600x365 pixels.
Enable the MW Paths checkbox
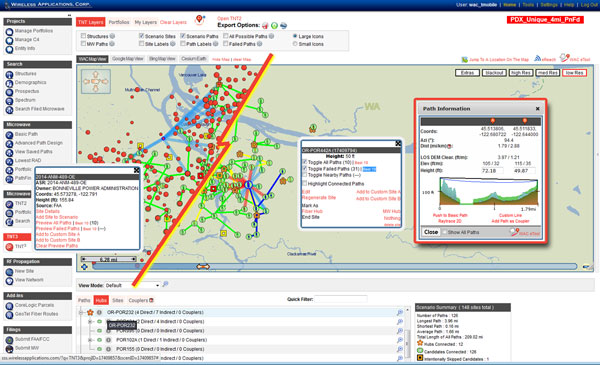83,44
